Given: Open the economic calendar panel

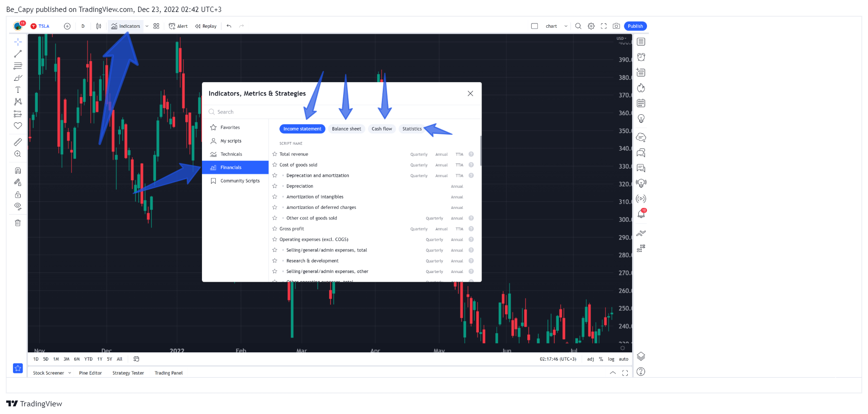Looking at the screenshot, I should pyautogui.click(x=641, y=103).
